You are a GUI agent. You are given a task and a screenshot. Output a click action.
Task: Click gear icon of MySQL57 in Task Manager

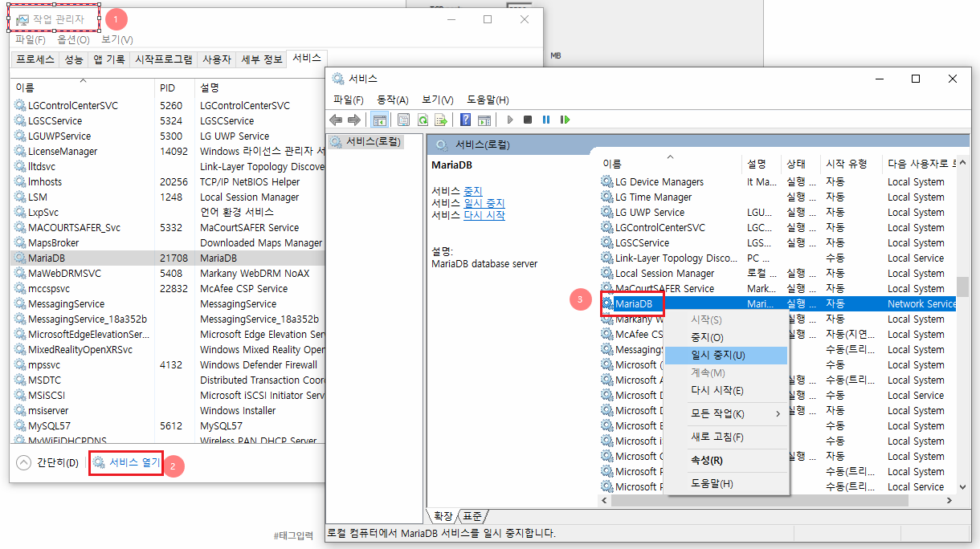click(x=19, y=425)
